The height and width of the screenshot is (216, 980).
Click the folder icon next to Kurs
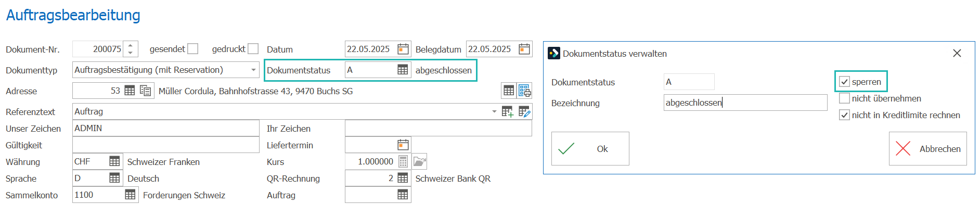419,161
